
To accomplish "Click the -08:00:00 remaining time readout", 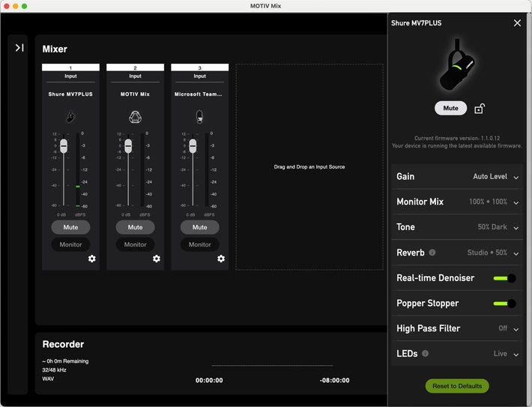I will pos(334,380).
